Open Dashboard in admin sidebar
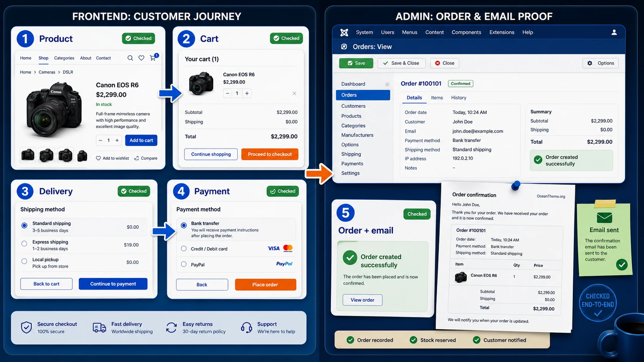Screen dimensions: 644x362 click(353, 84)
